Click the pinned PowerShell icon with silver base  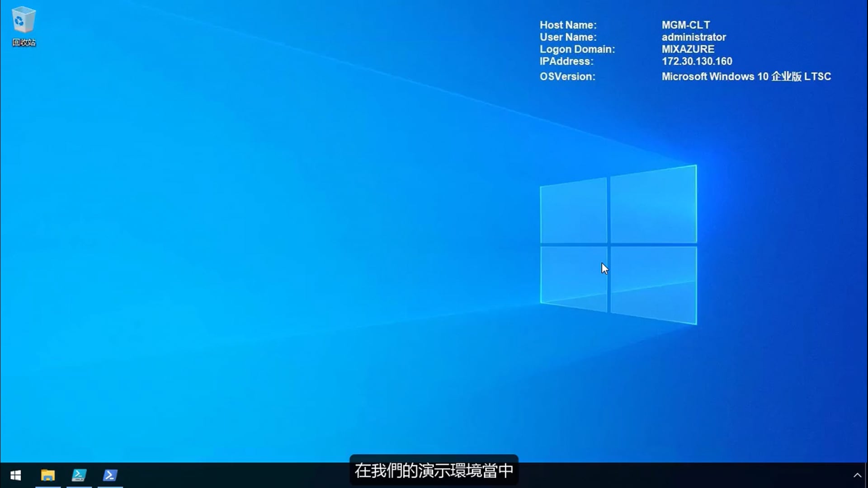(x=79, y=475)
